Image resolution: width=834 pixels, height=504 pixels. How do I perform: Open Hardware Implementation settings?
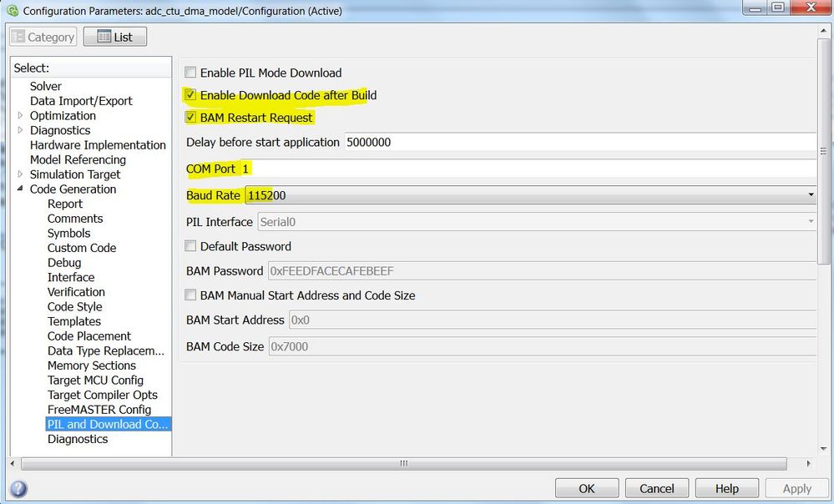[98, 145]
